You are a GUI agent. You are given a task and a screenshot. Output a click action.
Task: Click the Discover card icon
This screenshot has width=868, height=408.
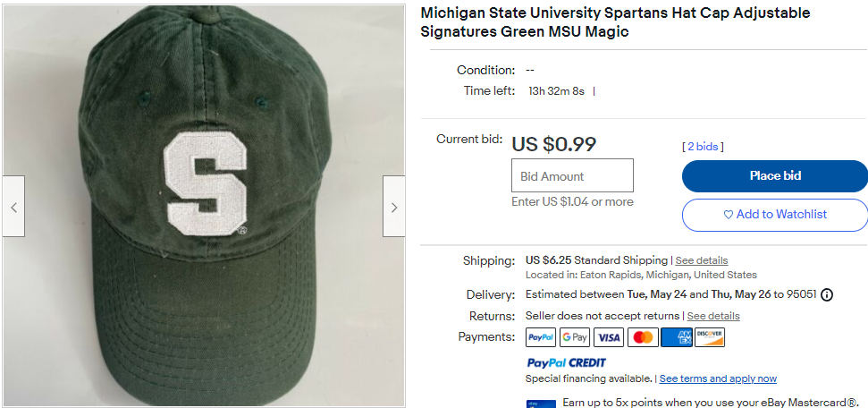click(x=710, y=337)
